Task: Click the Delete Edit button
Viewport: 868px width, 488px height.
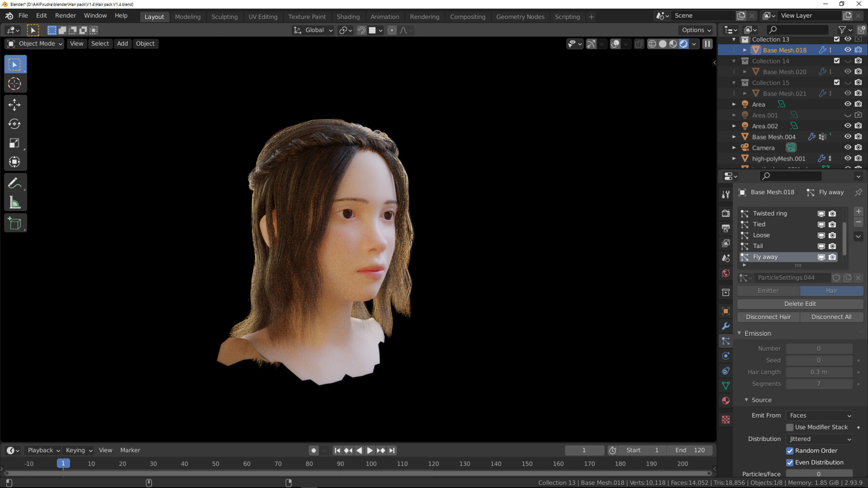Action: (x=800, y=303)
